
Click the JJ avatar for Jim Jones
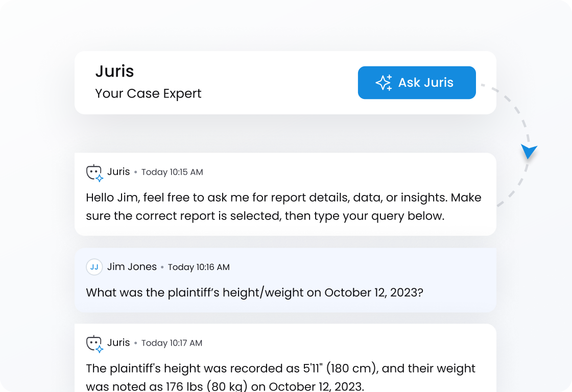(x=94, y=267)
